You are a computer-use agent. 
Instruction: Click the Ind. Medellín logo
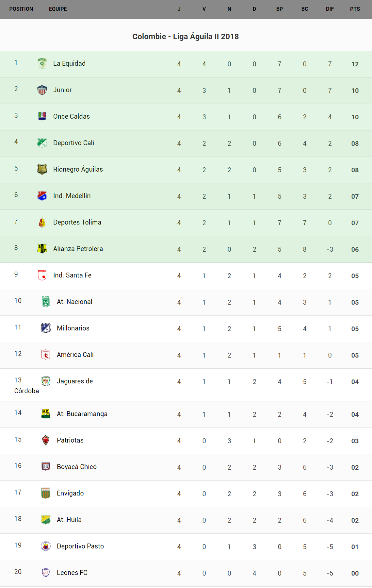click(x=42, y=196)
